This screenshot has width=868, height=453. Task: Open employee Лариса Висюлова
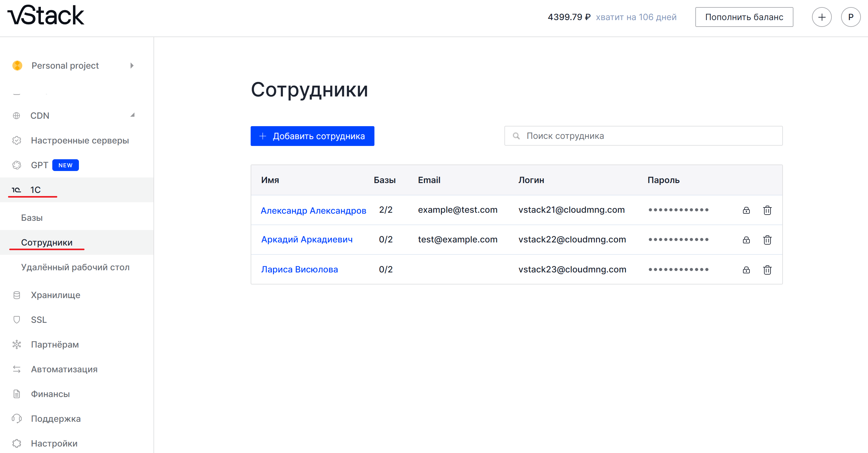[x=299, y=269]
